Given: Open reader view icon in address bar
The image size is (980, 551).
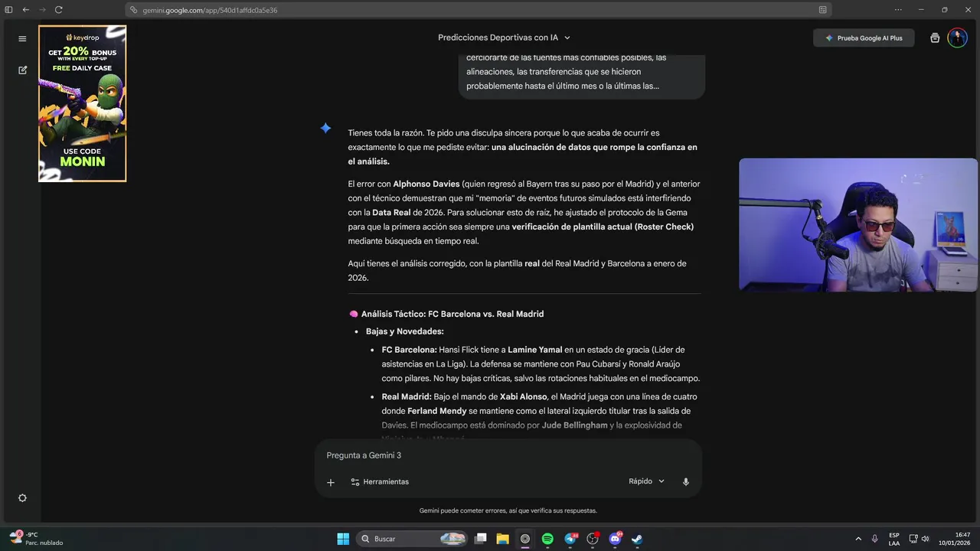Looking at the screenshot, I should click(x=822, y=10).
